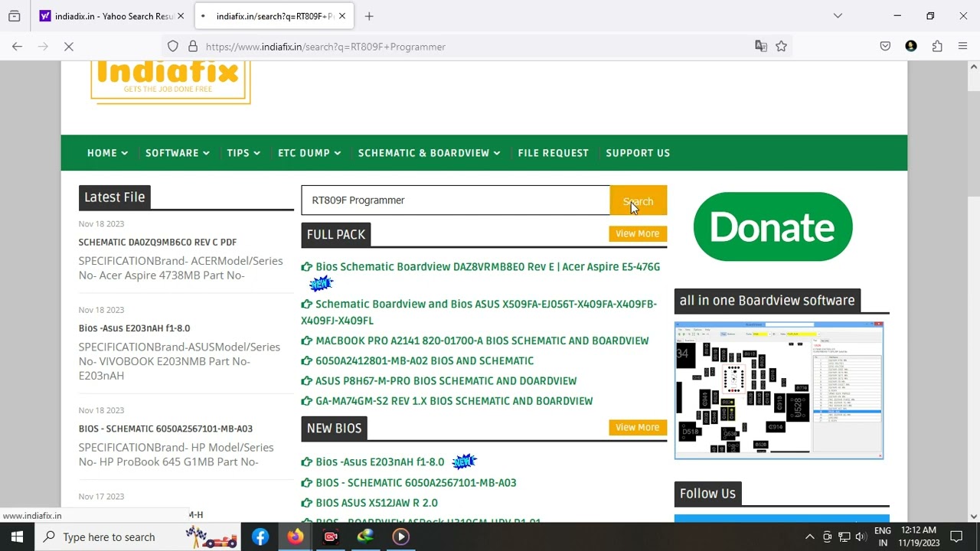980x551 pixels.
Task: Expand the ETC DUMP menu
Action: click(309, 153)
